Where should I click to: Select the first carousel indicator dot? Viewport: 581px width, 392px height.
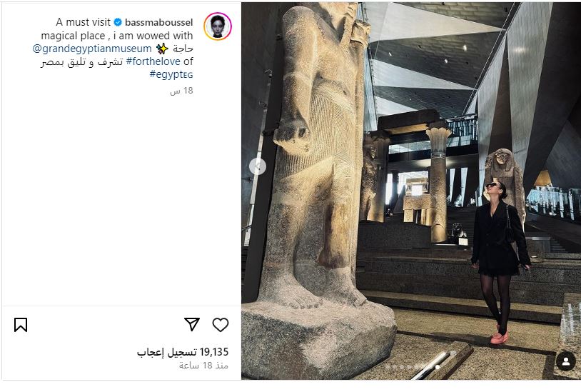(x=388, y=367)
